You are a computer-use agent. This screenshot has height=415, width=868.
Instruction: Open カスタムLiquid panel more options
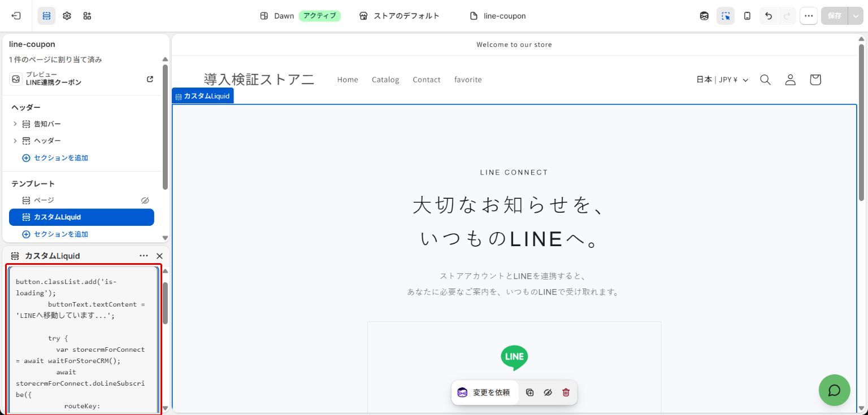(144, 256)
